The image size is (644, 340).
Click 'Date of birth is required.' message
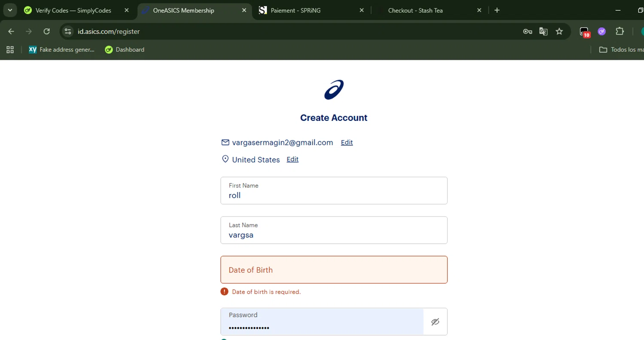click(266, 292)
